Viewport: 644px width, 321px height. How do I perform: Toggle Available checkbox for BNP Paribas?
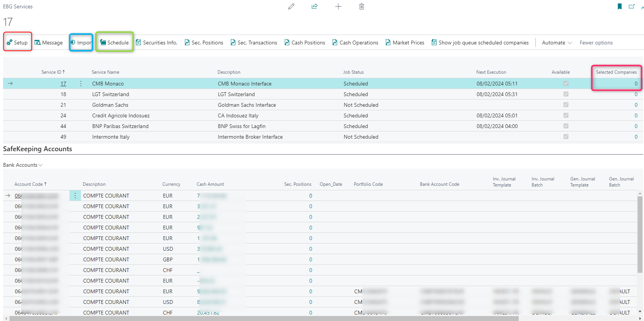566,126
